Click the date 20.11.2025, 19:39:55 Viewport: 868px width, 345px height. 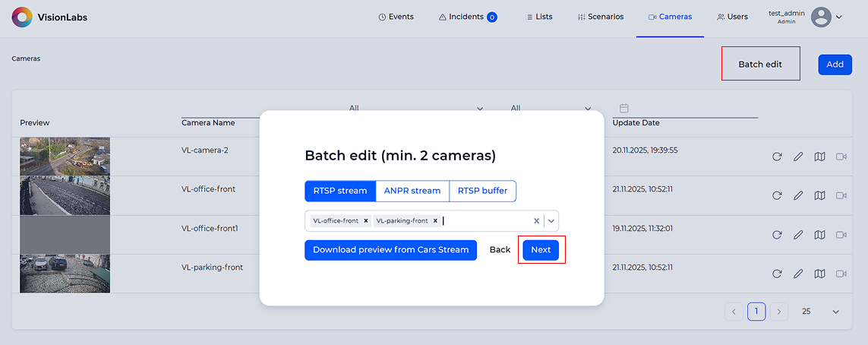pos(645,150)
